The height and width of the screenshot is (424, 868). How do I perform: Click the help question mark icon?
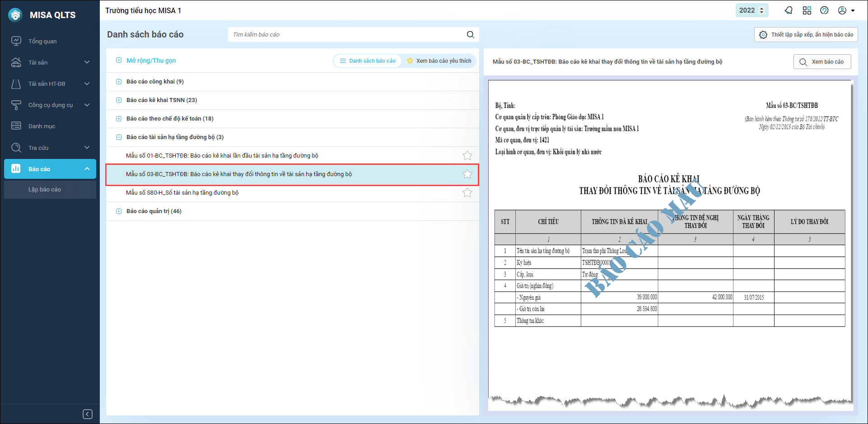824,10
